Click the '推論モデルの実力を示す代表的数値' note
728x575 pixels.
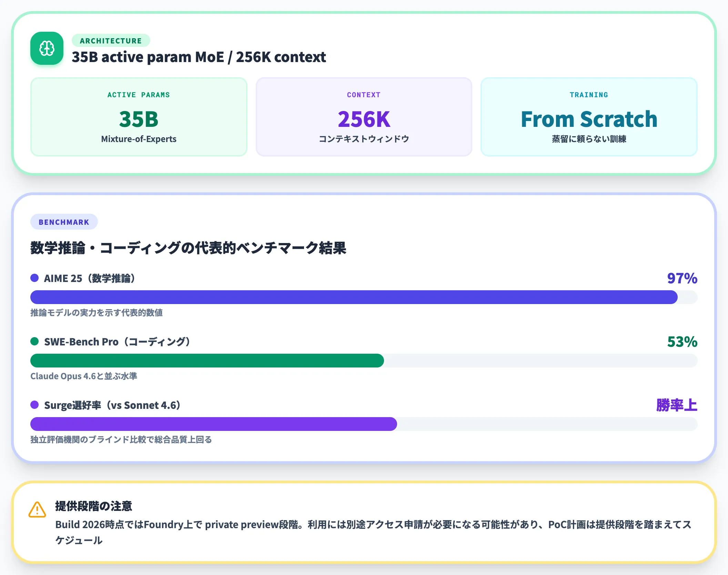pyautogui.click(x=97, y=313)
